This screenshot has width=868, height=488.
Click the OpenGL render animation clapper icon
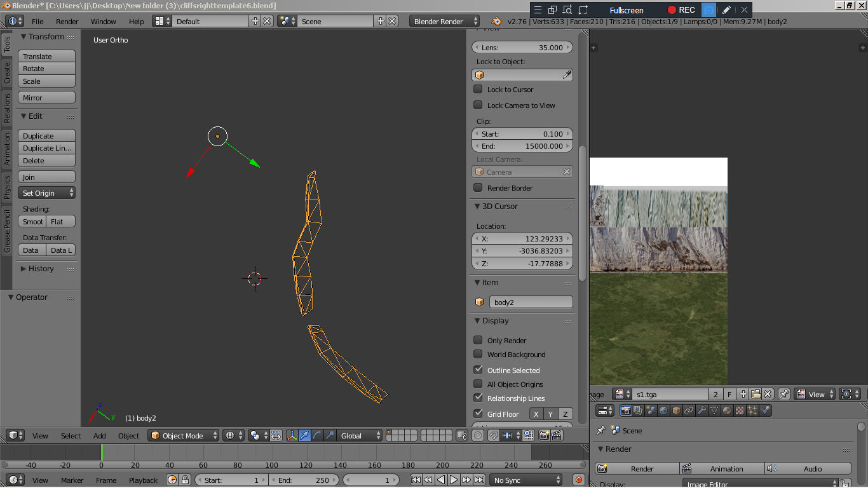[x=557, y=436]
